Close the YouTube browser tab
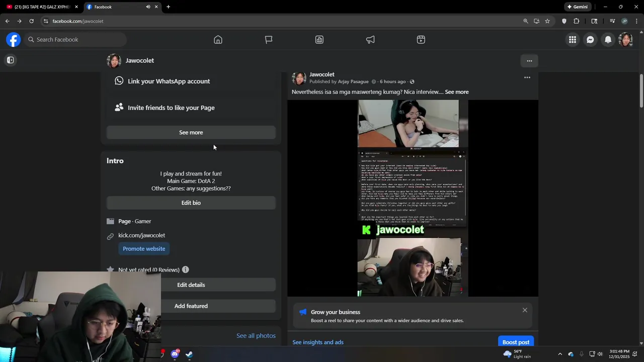This screenshot has height=362, width=644. pyautogui.click(x=76, y=7)
